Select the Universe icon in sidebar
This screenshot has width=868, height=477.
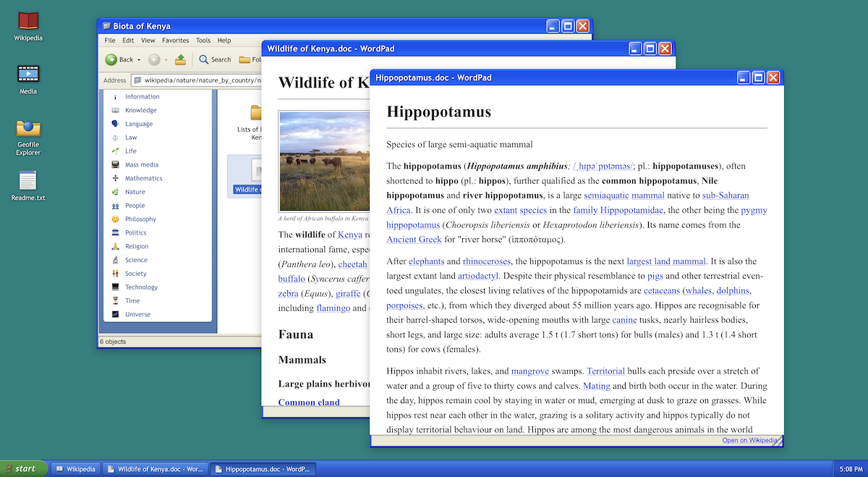pos(115,314)
